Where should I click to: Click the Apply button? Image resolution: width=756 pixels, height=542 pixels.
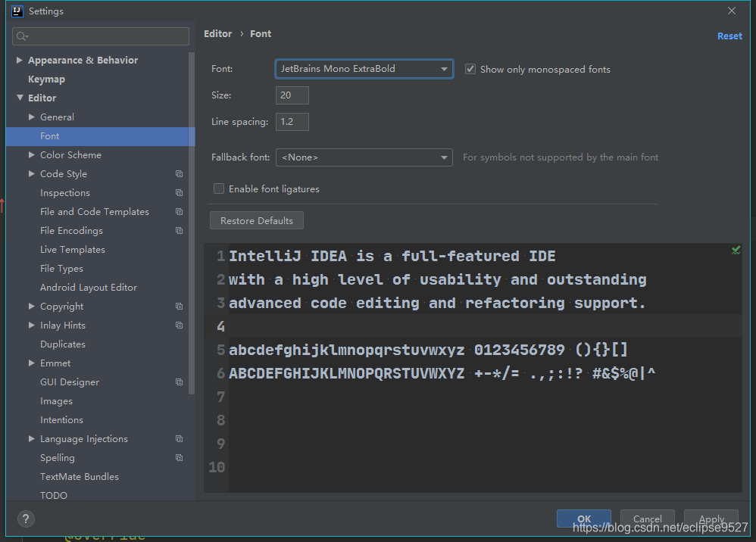[711, 519]
